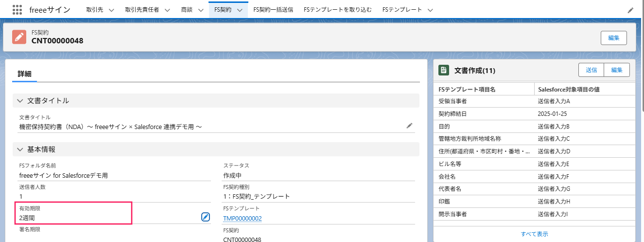The height and width of the screenshot is (242, 644).
Task: Edit 有効期限 field with blue pencil icon
Action: pyautogui.click(x=205, y=217)
